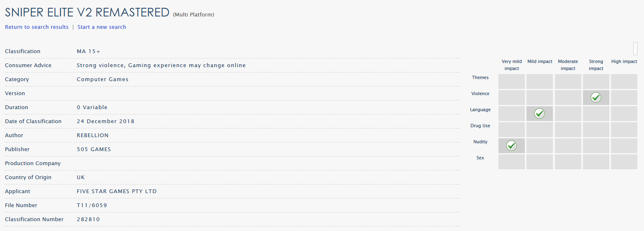This screenshot has height=231, width=644.
Task: Click the Strong impact column header
Action: (x=596, y=65)
